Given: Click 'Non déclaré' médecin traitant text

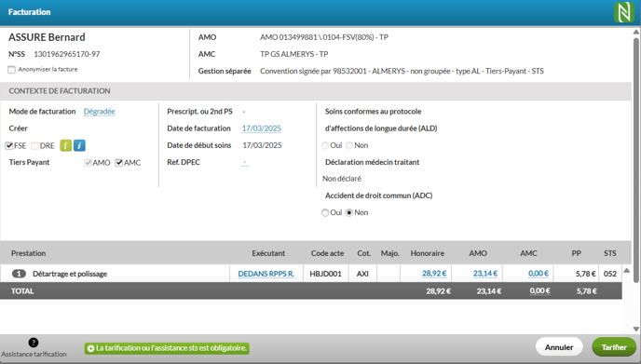Looking at the screenshot, I should (342, 179).
